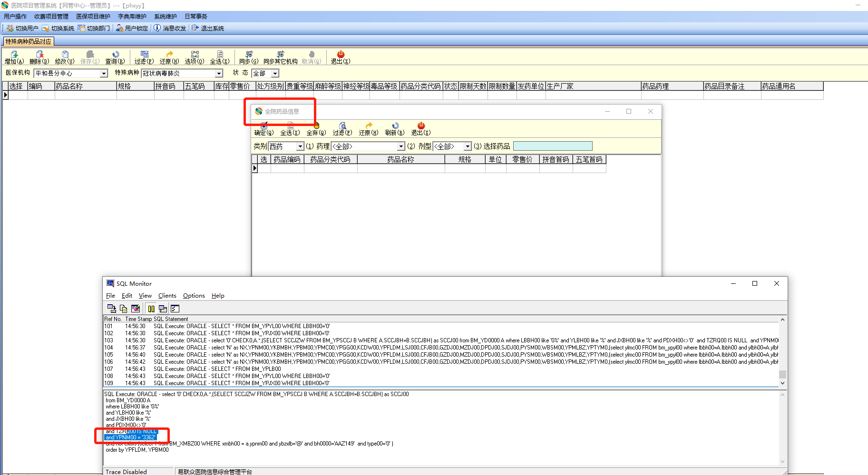Click the 修改(U) modify icon

click(65, 54)
